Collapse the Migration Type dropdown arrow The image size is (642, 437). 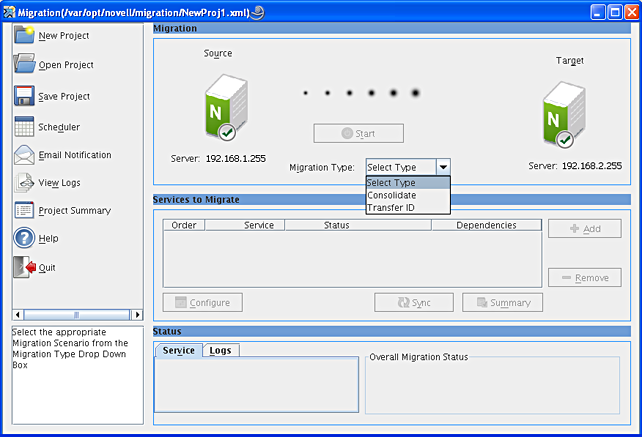coord(443,167)
